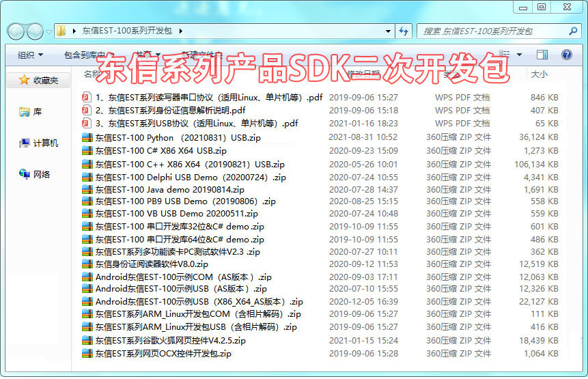Image resolution: width=588 pixels, height=379 pixels.
Task: Select zip icon of 东信EST-100 VB USB Demo 20200511.zip
Action: 87,213
